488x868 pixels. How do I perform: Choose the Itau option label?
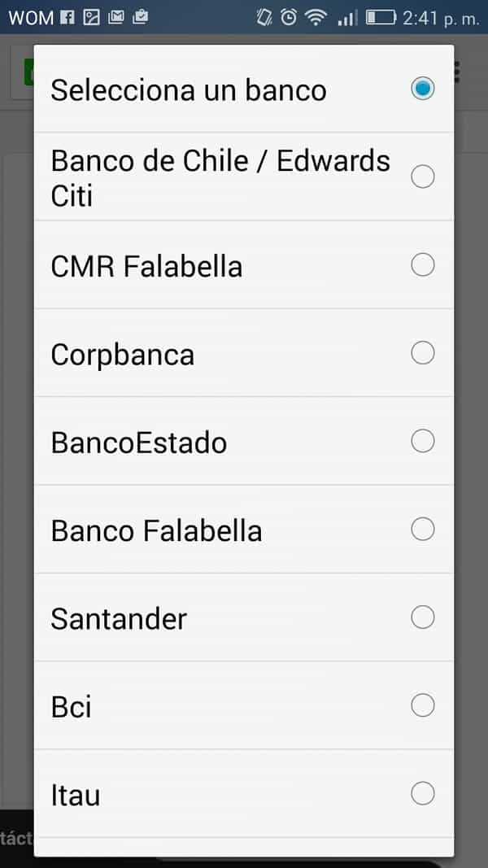pyautogui.click(x=76, y=795)
